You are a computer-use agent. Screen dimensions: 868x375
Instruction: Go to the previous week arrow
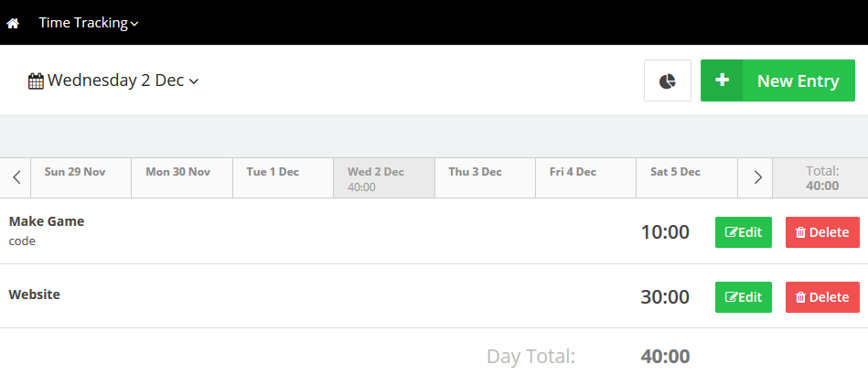click(16, 177)
